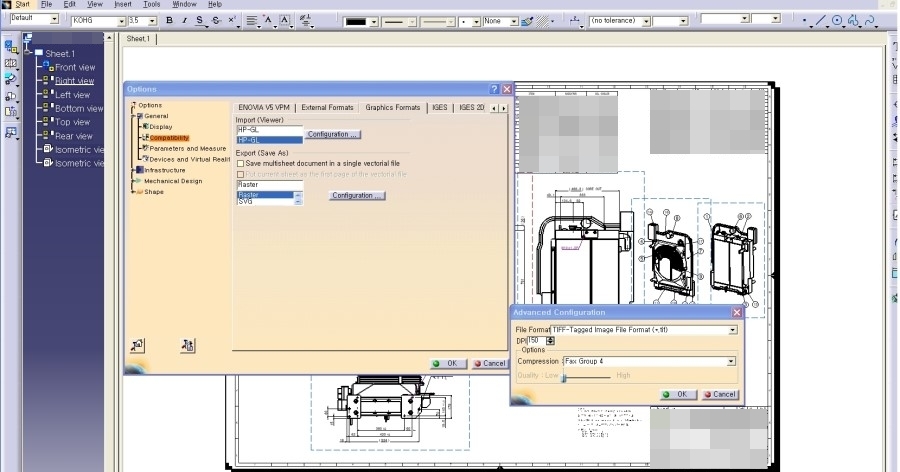The width and height of the screenshot is (900, 472).
Task: Click Import Configuration button next to HP-GL
Action: coord(333,134)
